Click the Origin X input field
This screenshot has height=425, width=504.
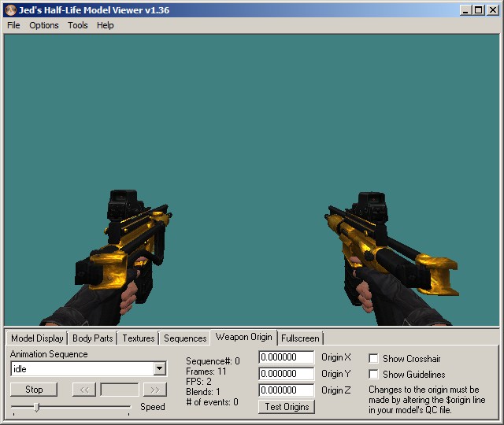point(286,357)
